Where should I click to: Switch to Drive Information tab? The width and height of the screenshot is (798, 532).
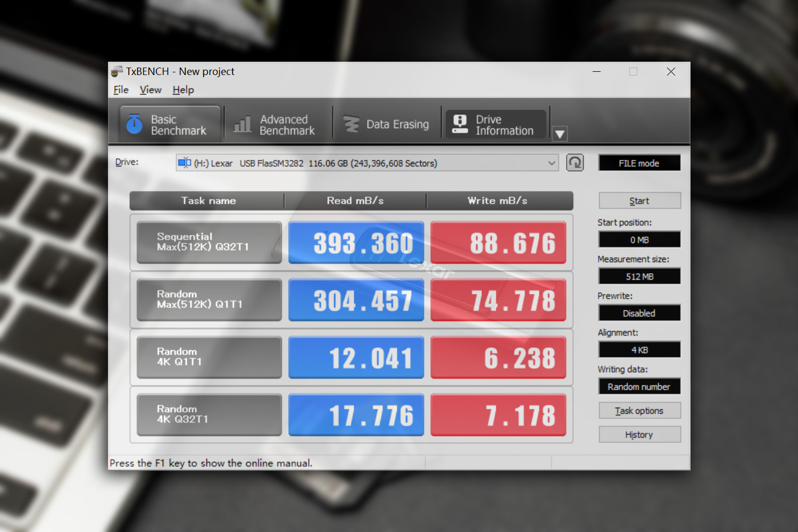[x=495, y=124]
